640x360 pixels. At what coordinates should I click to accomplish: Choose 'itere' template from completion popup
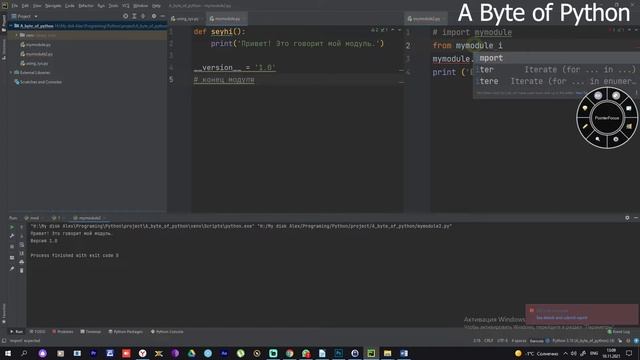tap(556, 81)
